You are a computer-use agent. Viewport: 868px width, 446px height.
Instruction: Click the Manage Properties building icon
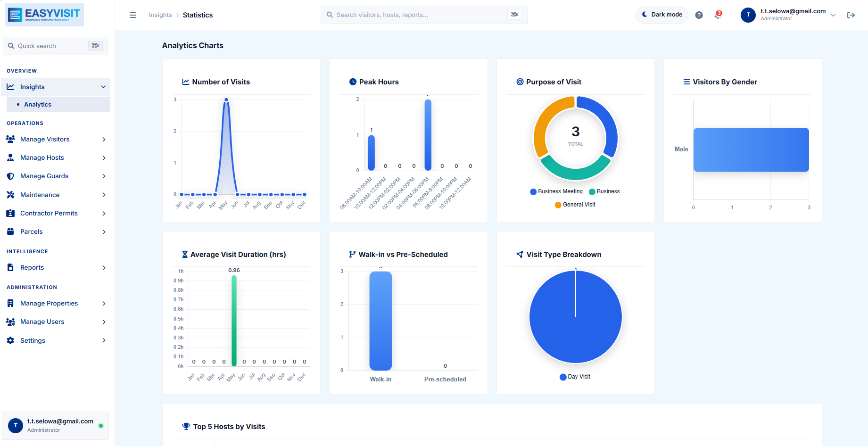point(10,303)
